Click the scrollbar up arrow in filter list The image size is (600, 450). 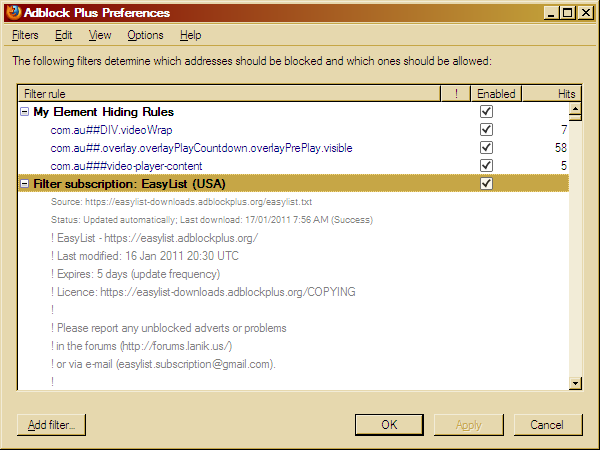[576, 109]
